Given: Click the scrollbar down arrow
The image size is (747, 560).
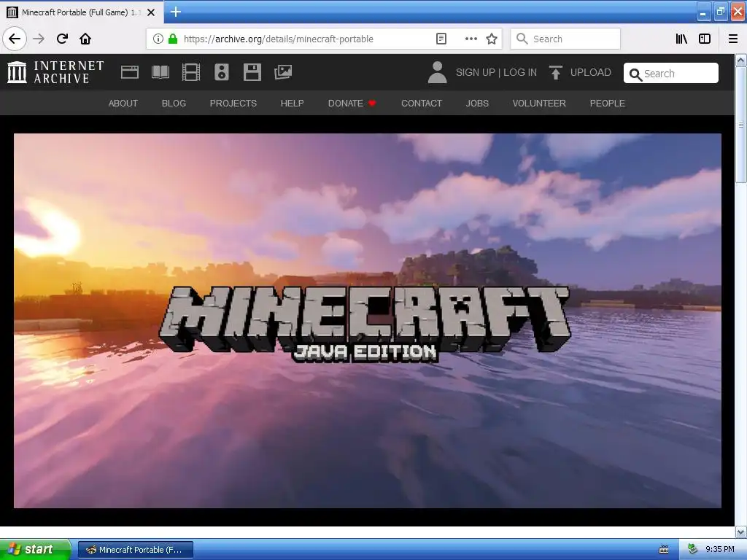Looking at the screenshot, I should point(741,532).
